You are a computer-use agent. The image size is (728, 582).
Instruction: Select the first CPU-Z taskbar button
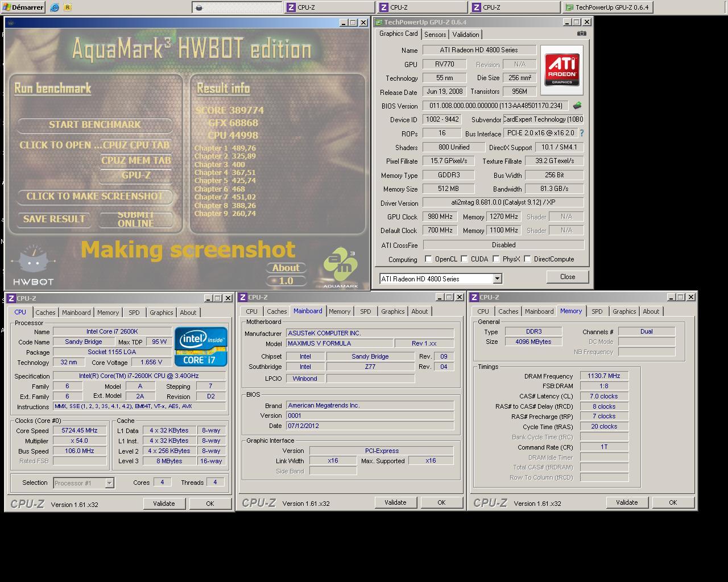tap(329, 7)
